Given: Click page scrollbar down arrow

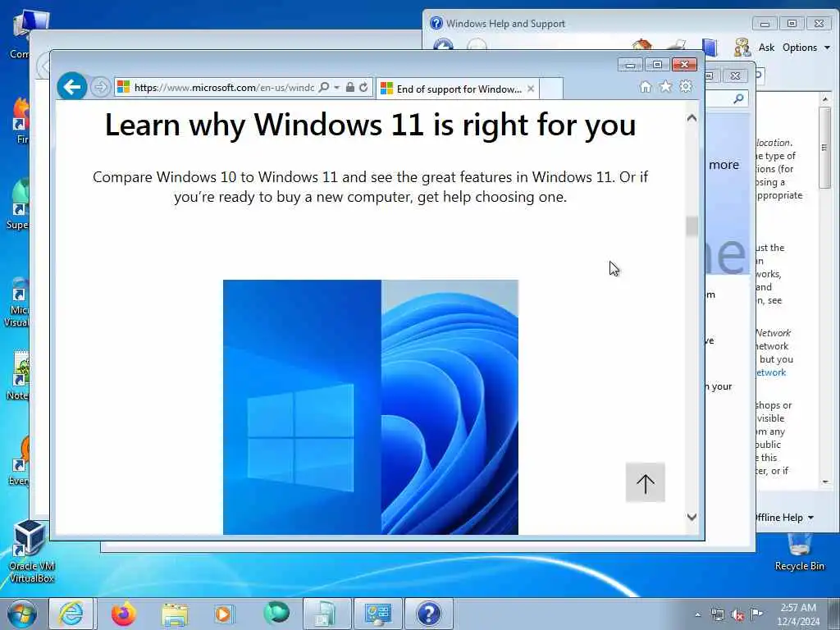Looking at the screenshot, I should click(692, 517).
